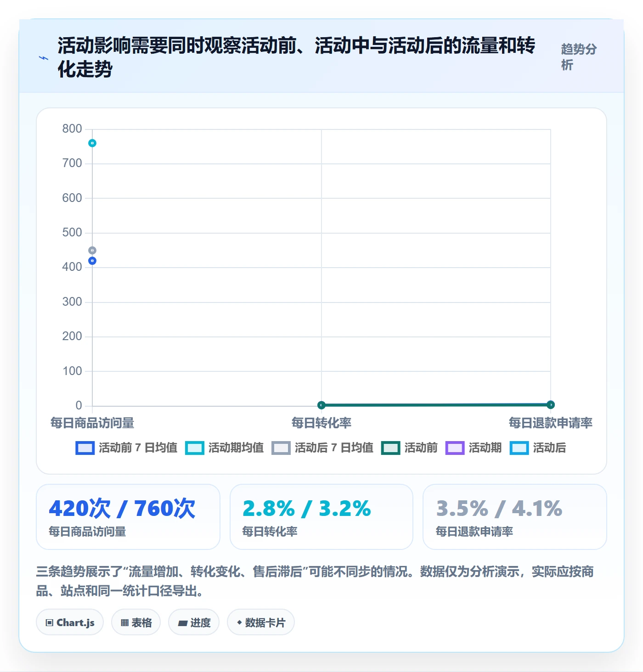Screen dimensions: 643x672
Task: Click the 每日退款申请率 caption under 3.5%
Action: pos(474,532)
